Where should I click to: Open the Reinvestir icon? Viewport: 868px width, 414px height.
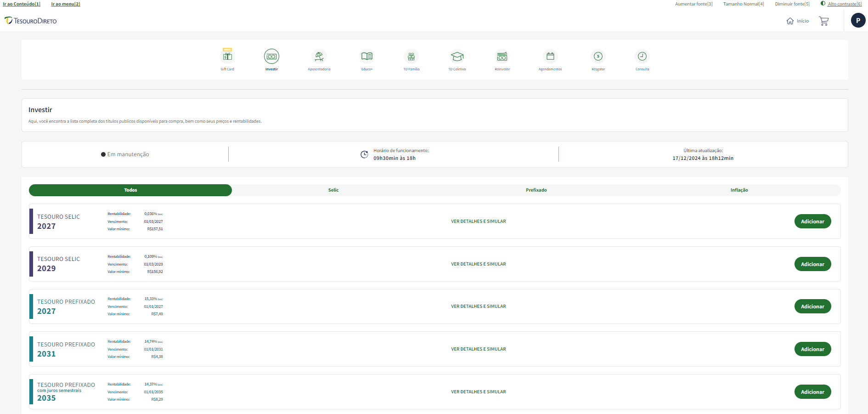502,56
